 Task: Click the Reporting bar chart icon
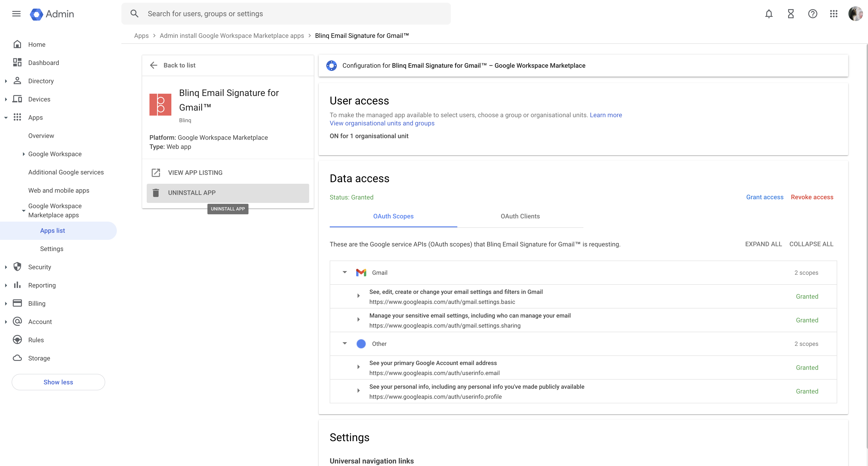click(x=17, y=285)
